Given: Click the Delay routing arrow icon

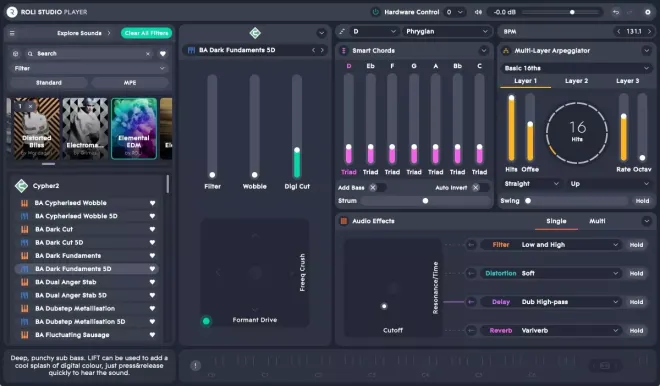Looking at the screenshot, I should (x=471, y=302).
